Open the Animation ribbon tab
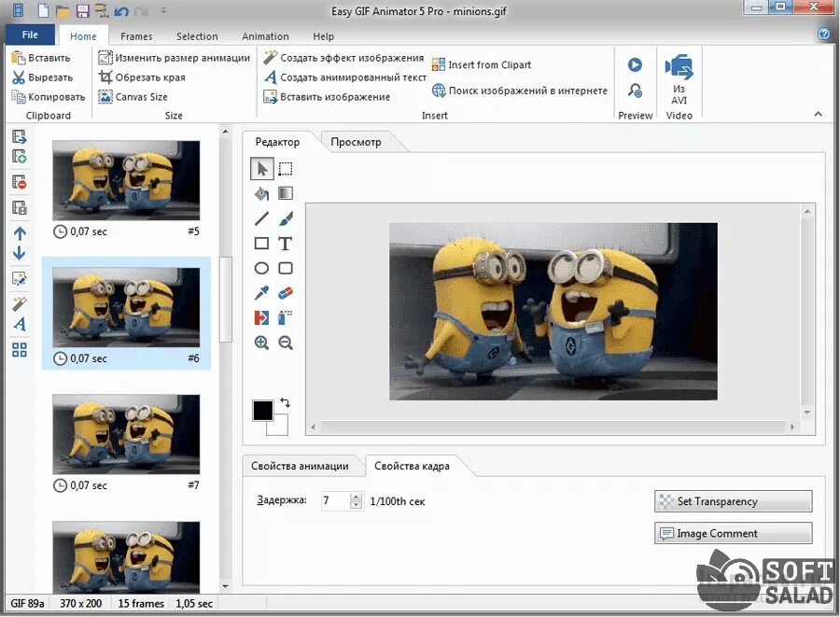Image resolution: width=840 pixels, height=617 pixels. (265, 36)
